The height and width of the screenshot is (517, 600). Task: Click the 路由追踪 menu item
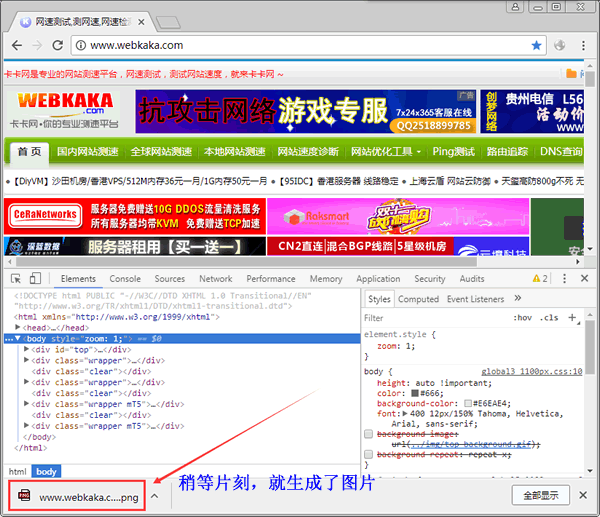point(507,152)
